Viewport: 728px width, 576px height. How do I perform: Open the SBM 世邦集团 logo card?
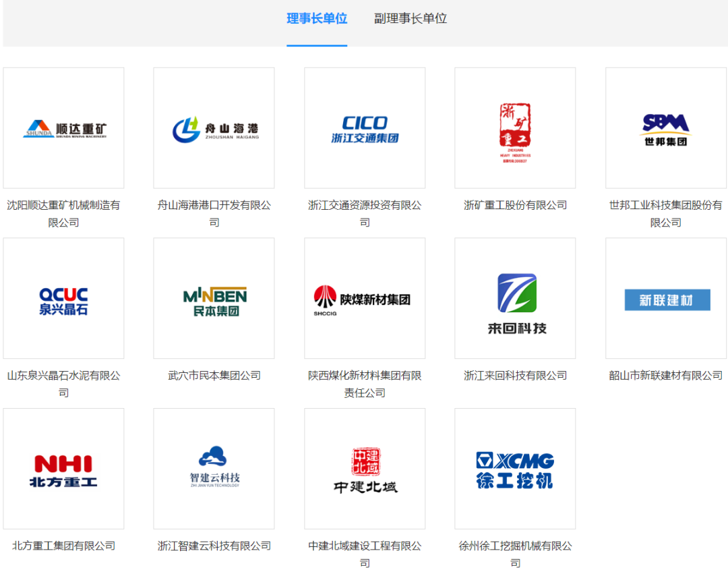(x=666, y=127)
